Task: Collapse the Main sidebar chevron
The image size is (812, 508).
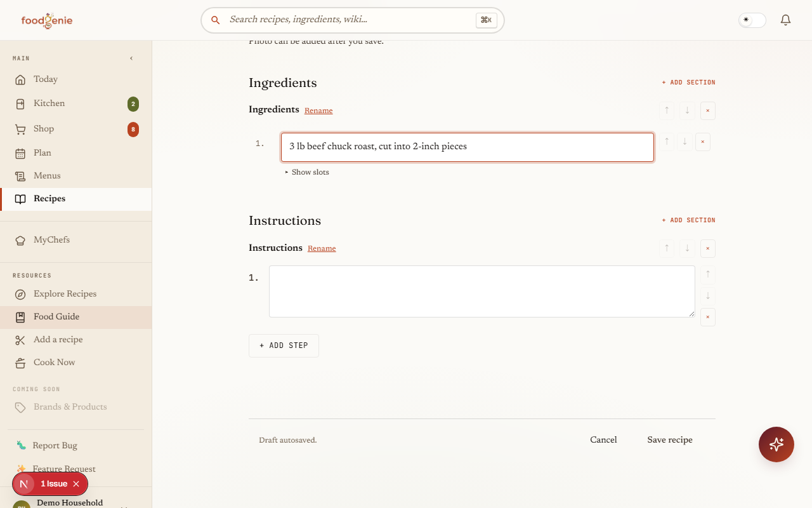Action: coord(131,58)
